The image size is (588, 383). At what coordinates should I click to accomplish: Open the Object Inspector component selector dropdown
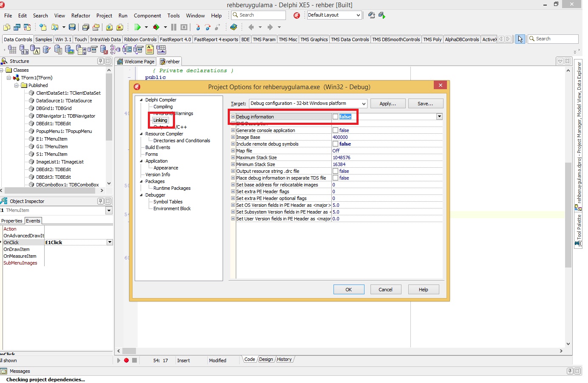click(x=109, y=211)
